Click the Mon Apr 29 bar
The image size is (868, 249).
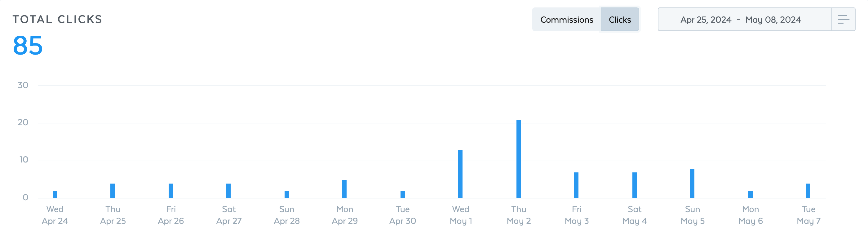(344, 189)
